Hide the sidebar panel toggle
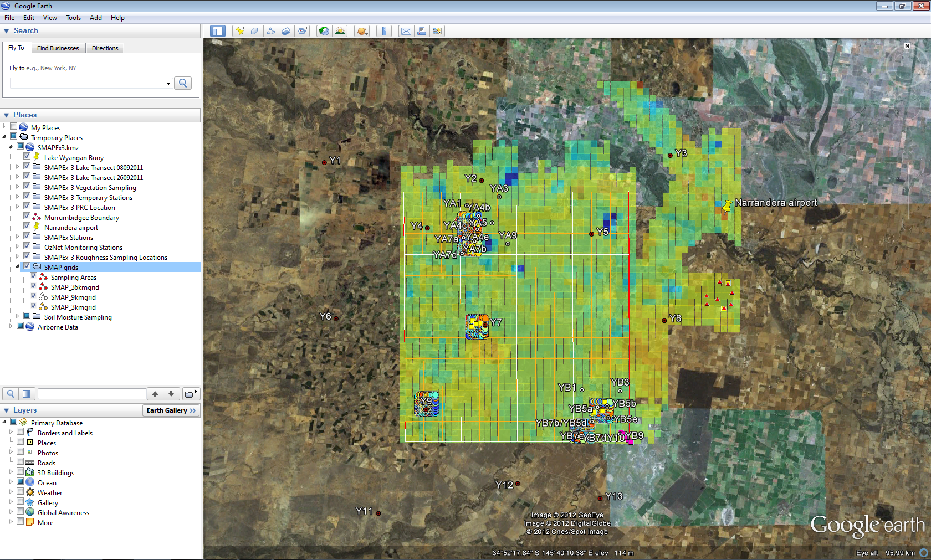Viewport: 931px width, 560px height. pyautogui.click(x=218, y=31)
